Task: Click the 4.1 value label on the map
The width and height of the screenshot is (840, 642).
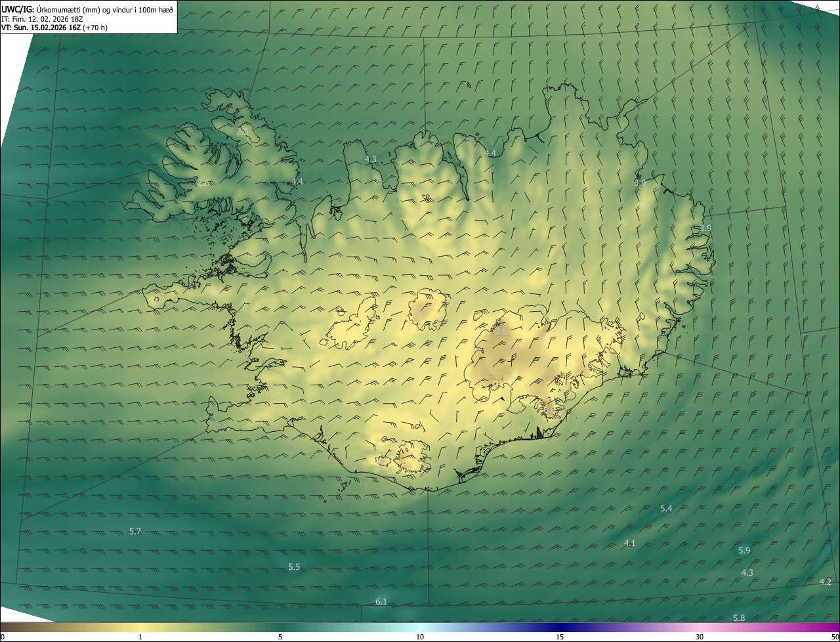Action: (629, 543)
